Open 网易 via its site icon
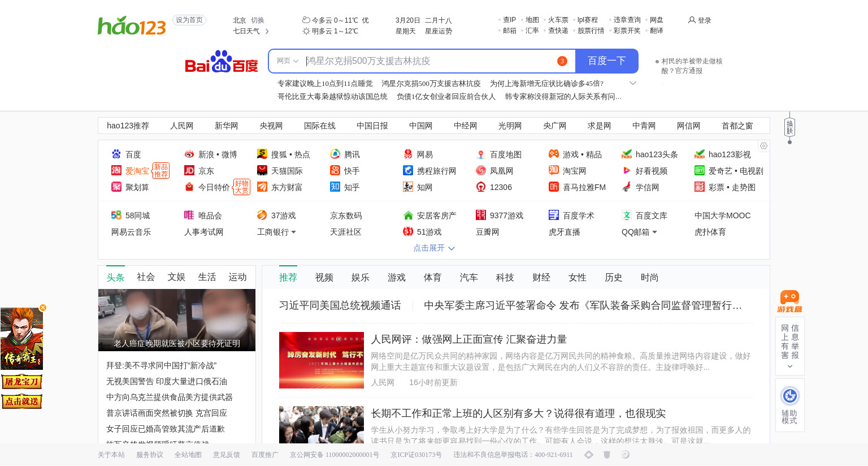 (408, 154)
